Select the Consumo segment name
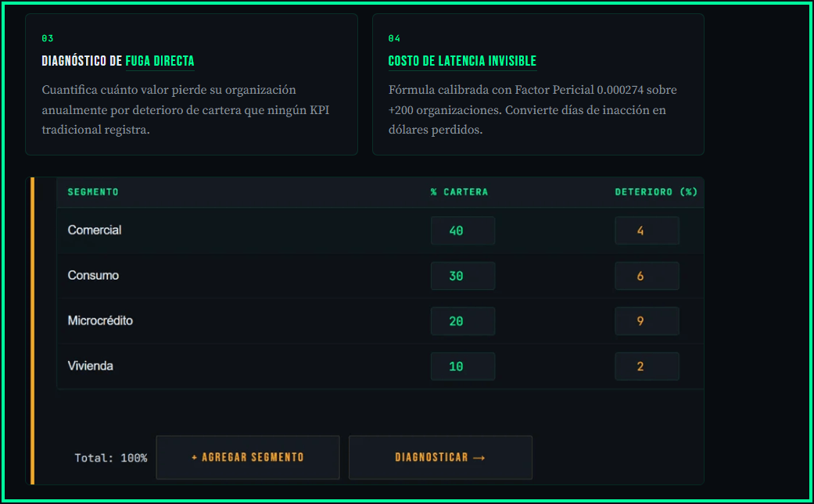The height and width of the screenshot is (504, 814). pyautogui.click(x=94, y=275)
